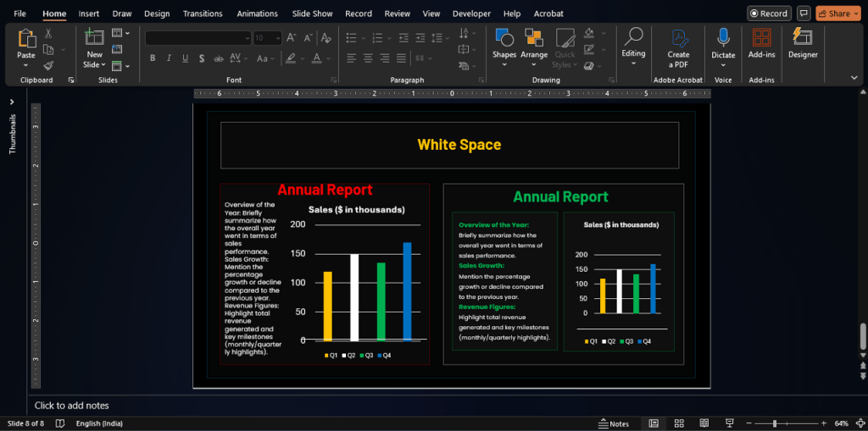Open the Developer tab
This screenshot has width=868, height=431.
tap(471, 14)
